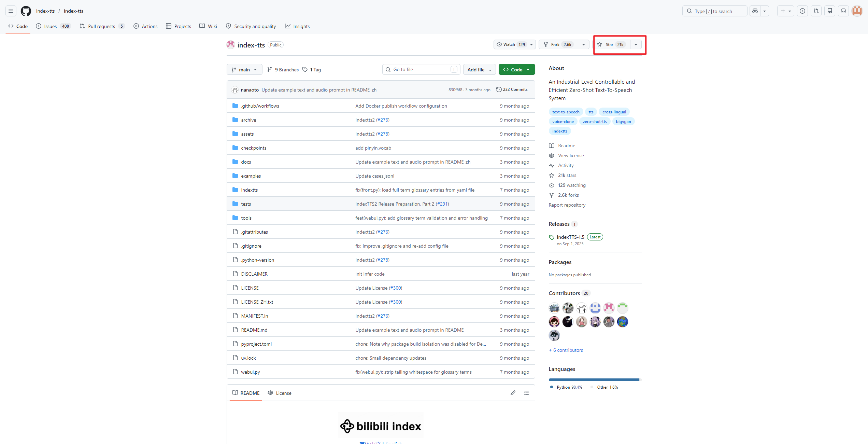Open the repositories icon in the header
The height and width of the screenshot is (444, 868).
click(830, 11)
